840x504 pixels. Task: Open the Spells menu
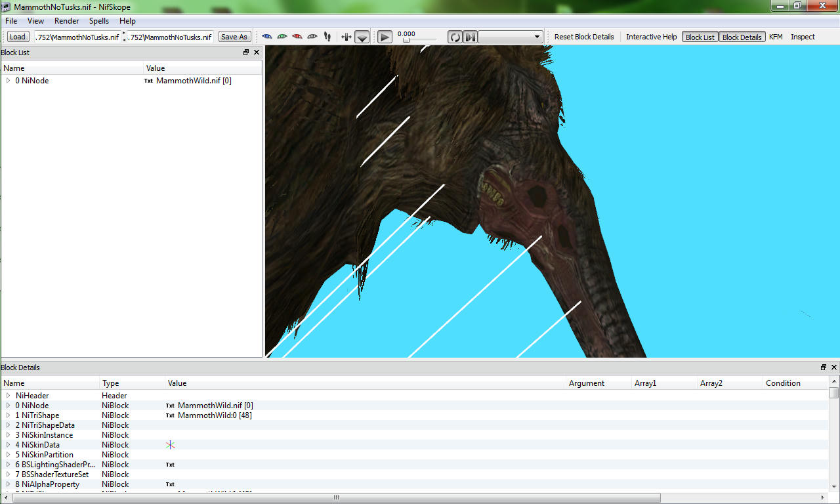coord(99,21)
